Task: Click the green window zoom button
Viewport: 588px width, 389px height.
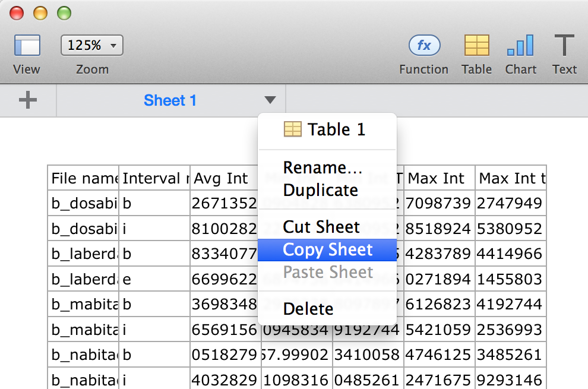Action: (63, 12)
